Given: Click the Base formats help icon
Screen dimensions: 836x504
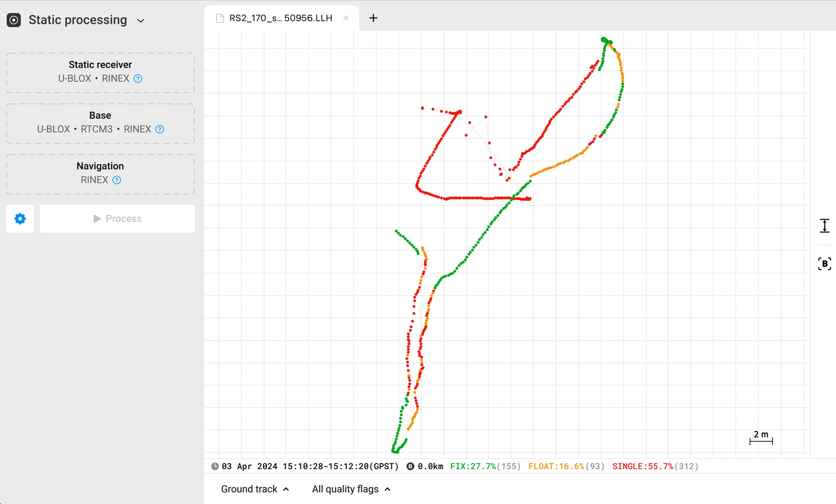Looking at the screenshot, I should (x=160, y=129).
